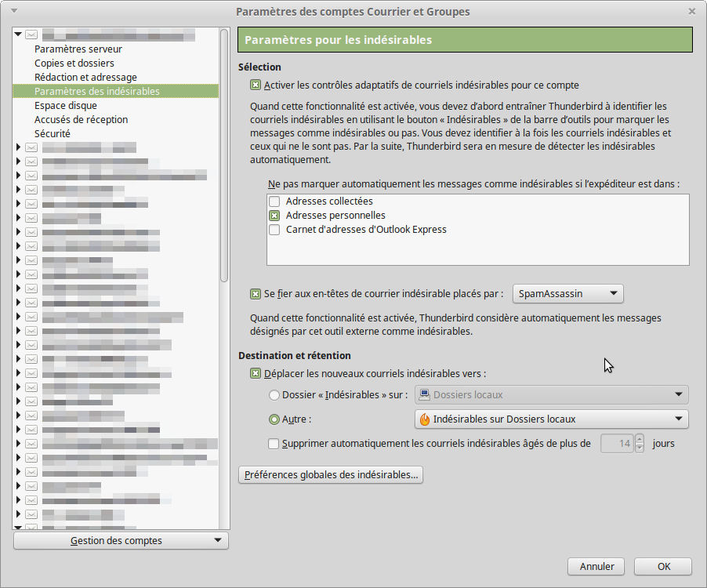The image size is (707, 588).
Task: Select the Dossier « Indésirables » sur radio button
Action: 274,395
